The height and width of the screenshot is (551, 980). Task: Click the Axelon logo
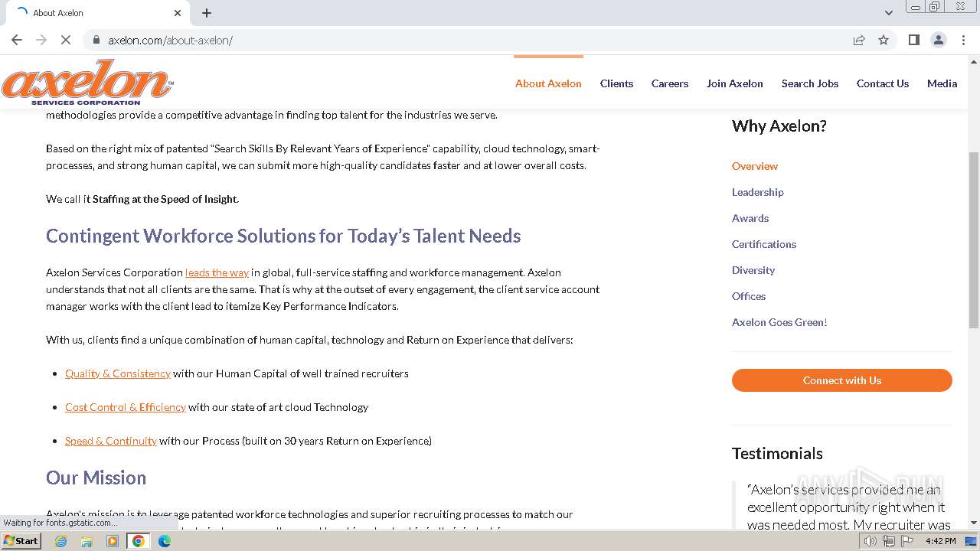coord(87,83)
